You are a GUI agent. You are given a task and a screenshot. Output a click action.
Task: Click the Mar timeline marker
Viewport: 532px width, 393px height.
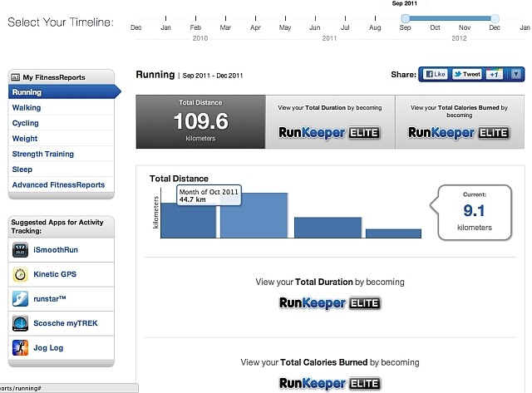[225, 18]
